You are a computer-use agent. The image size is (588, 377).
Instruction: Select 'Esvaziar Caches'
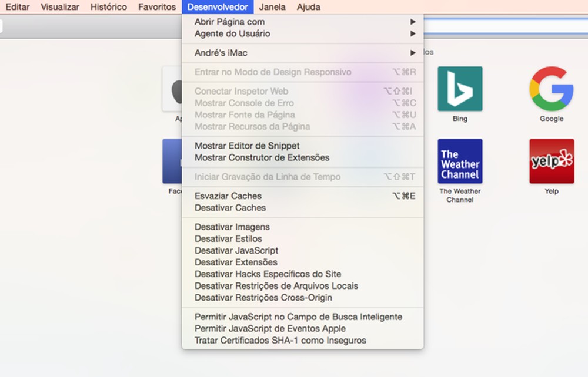tap(228, 196)
